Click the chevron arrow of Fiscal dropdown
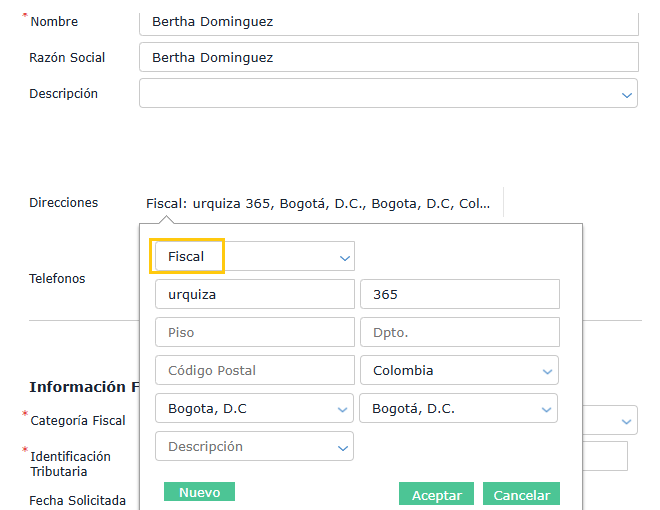This screenshot has width=660, height=510. point(345,258)
